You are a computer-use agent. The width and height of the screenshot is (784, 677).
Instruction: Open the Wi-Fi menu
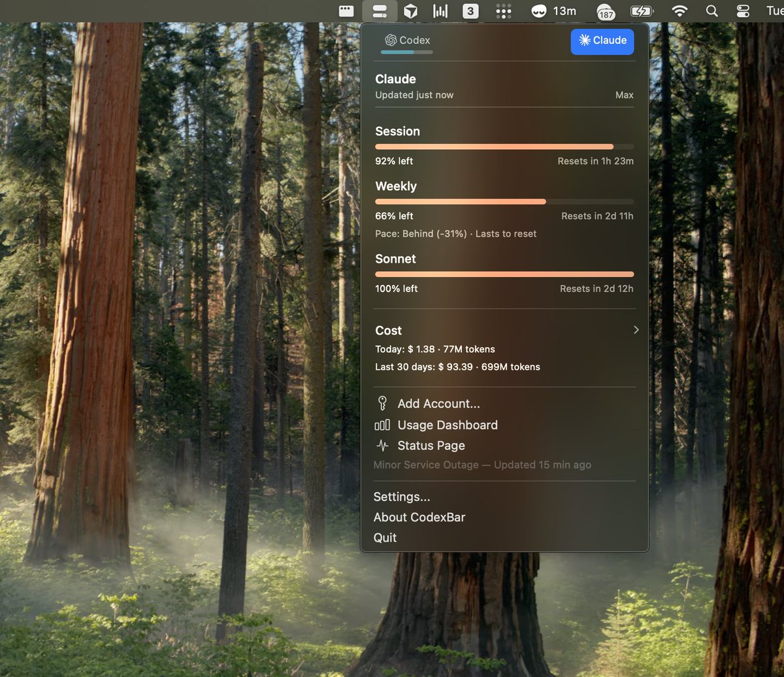680,11
